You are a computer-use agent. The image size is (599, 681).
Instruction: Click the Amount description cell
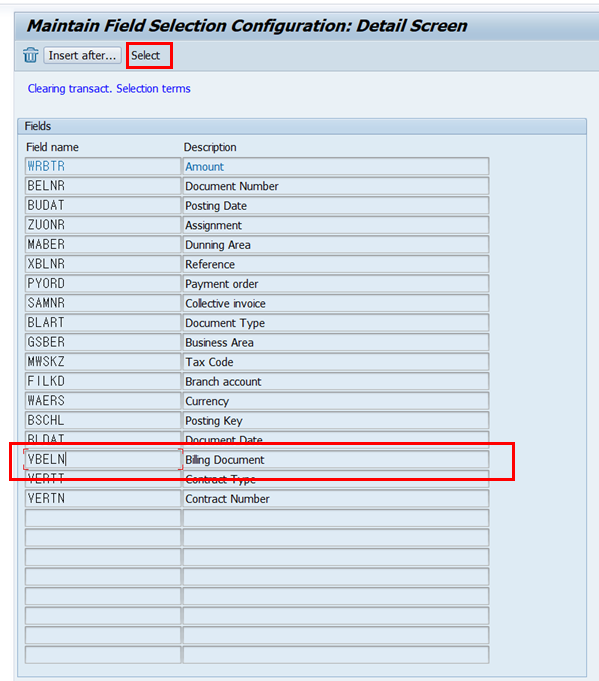pyautogui.click(x=336, y=166)
